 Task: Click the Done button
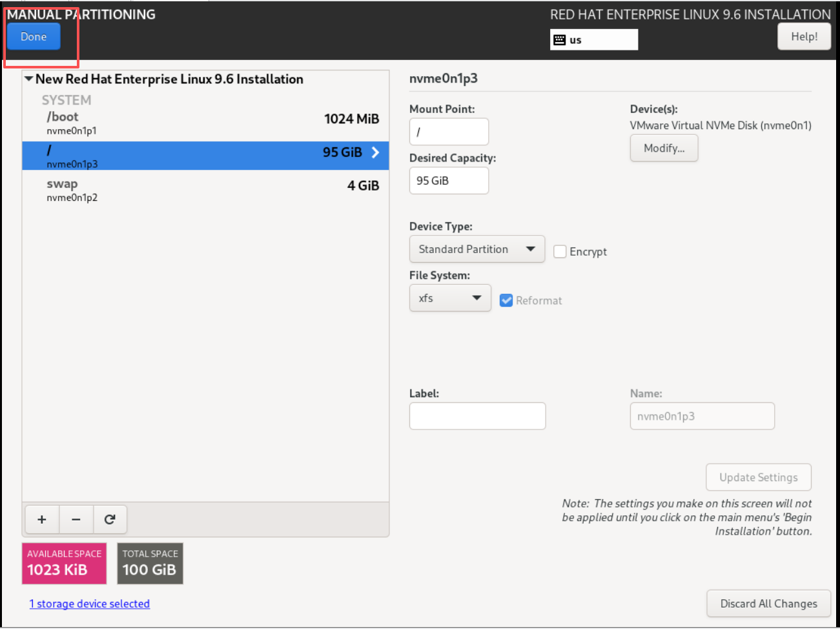(34, 37)
